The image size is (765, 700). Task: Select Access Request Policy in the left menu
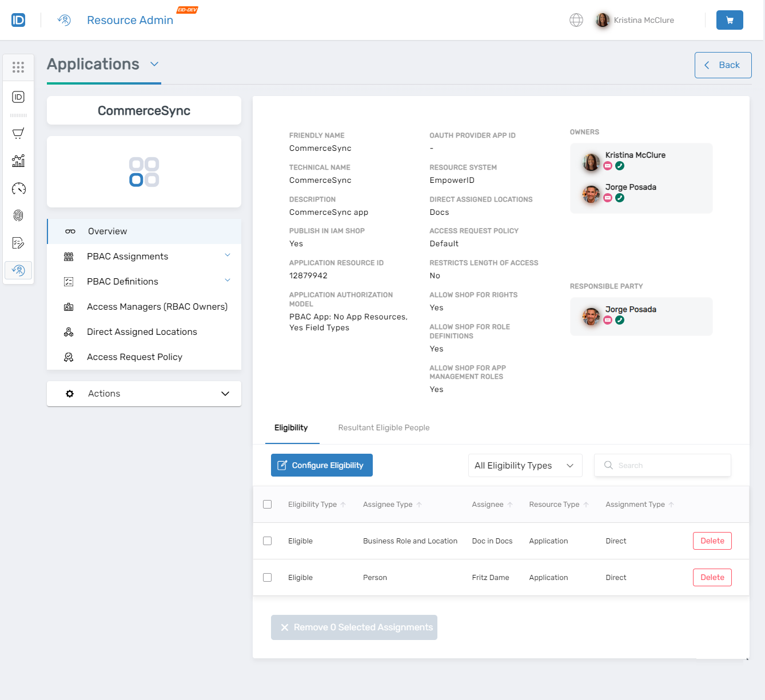(x=134, y=357)
